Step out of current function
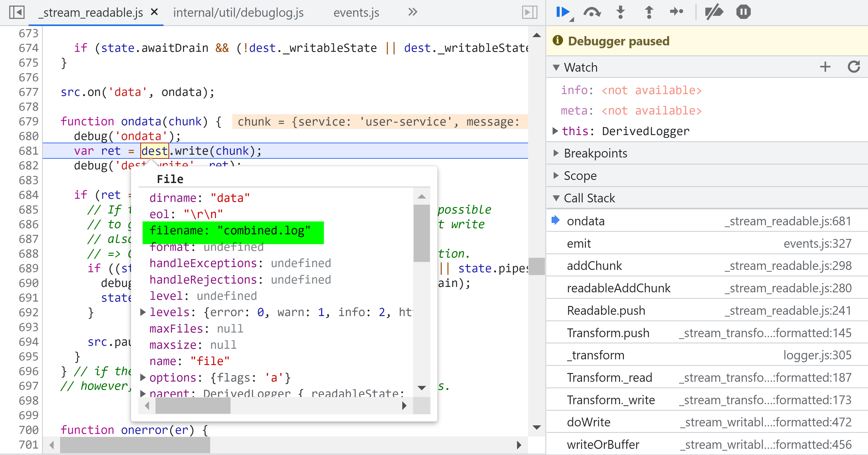Image resolution: width=868 pixels, height=455 pixels. coord(649,12)
